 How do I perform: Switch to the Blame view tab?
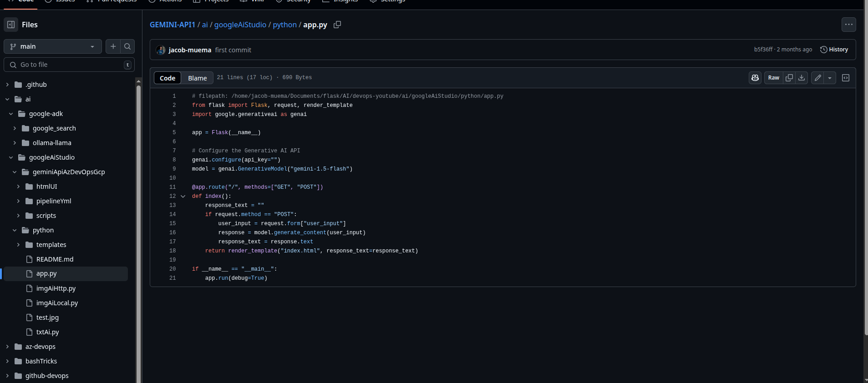[x=198, y=78]
